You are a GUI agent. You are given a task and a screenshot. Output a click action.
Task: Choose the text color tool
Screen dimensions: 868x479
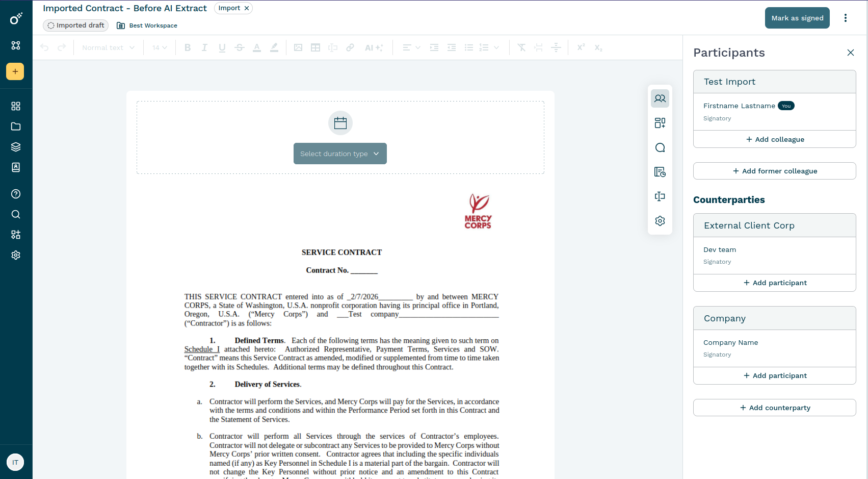[x=257, y=47]
